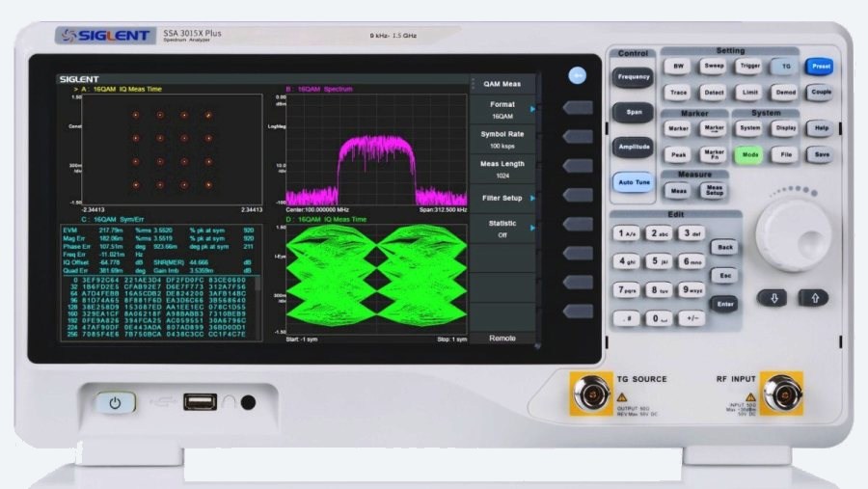Click the physical softkey beside Symbol Rate

pyautogui.click(x=578, y=137)
